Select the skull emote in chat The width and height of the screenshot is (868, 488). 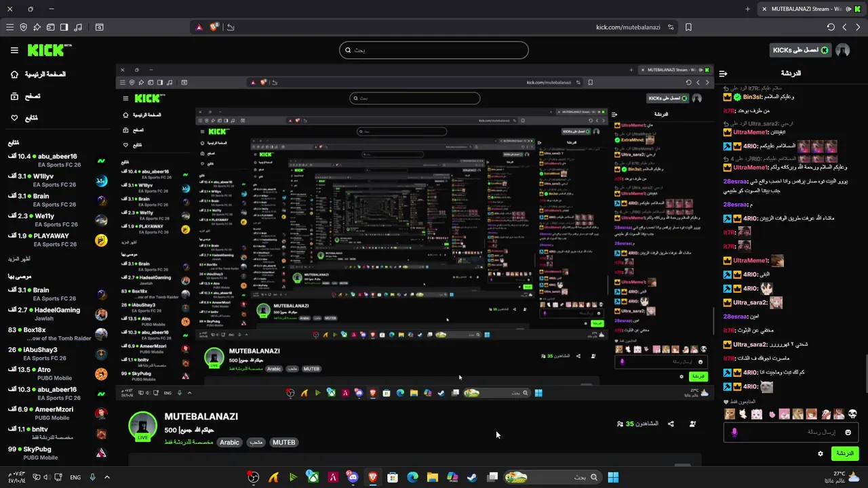pyautogui.click(x=853, y=414)
